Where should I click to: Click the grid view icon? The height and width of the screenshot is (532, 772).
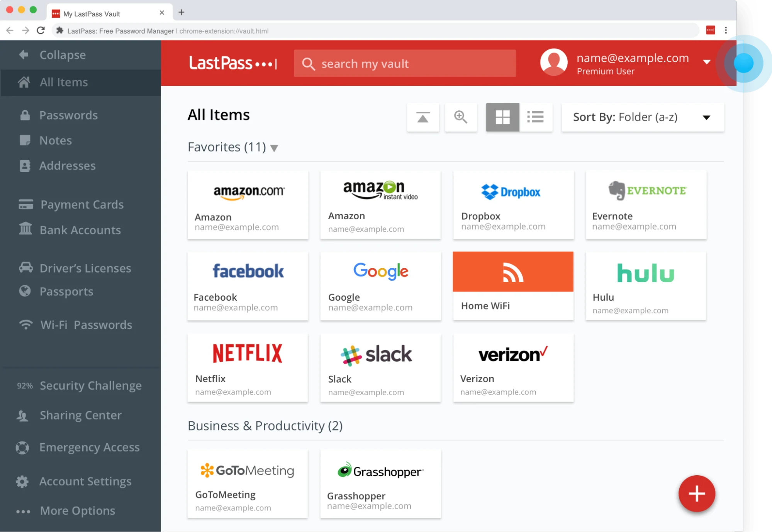pos(502,117)
